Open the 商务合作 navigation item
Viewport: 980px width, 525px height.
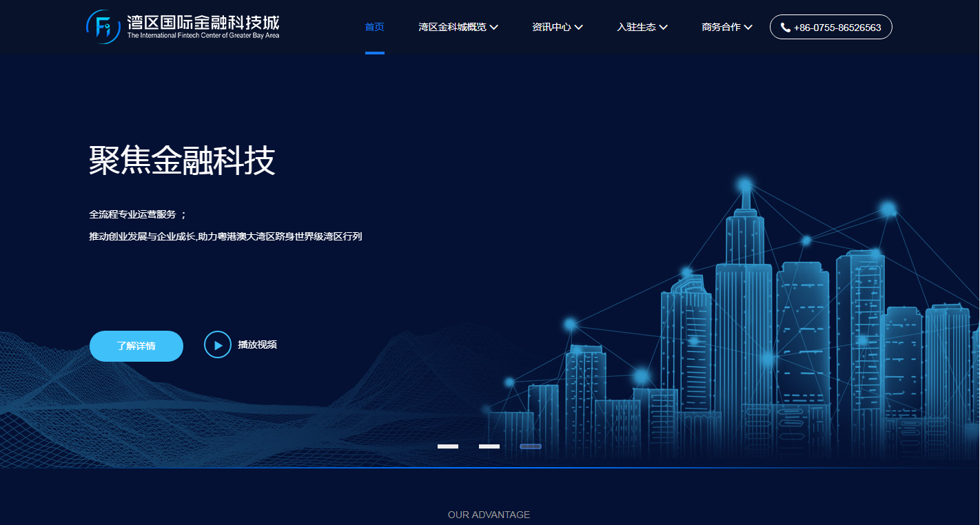721,28
